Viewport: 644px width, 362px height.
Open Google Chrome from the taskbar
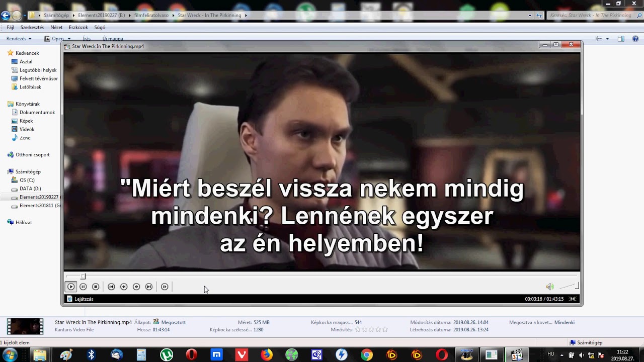point(366,355)
